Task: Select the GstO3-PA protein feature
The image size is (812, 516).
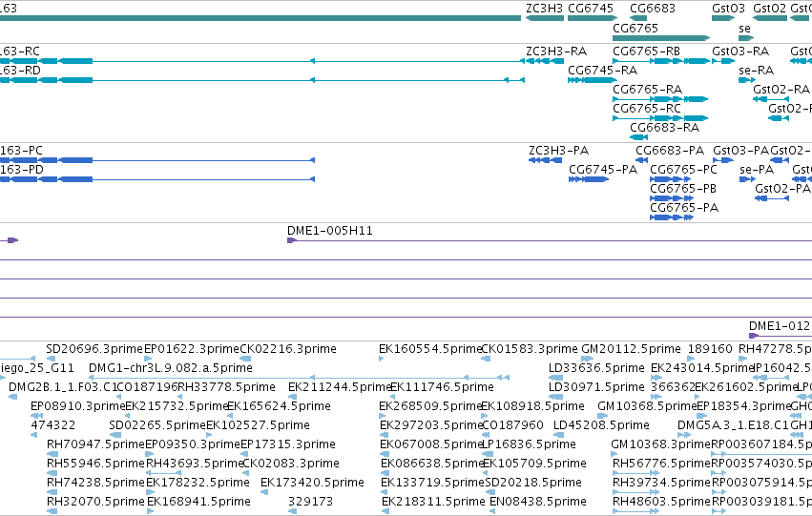Action: 723,160
